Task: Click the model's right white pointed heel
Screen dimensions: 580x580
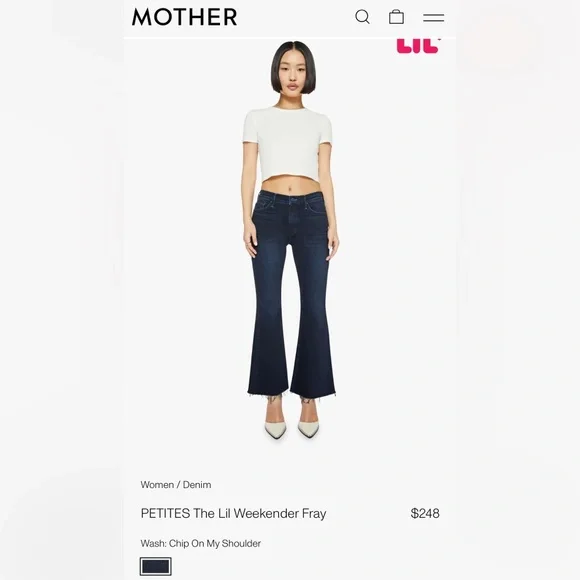Action: [275, 428]
